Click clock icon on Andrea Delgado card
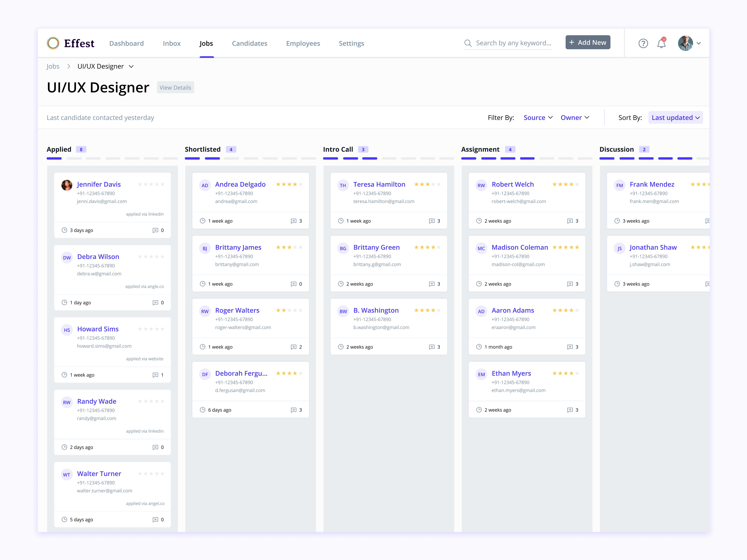Viewport: 747px width, 560px height. tap(203, 221)
